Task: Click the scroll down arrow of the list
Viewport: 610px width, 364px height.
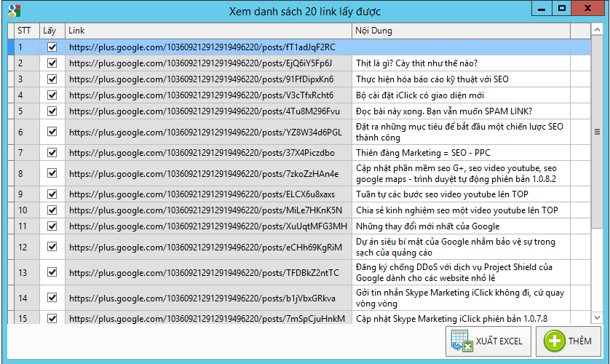Action: tap(597, 317)
